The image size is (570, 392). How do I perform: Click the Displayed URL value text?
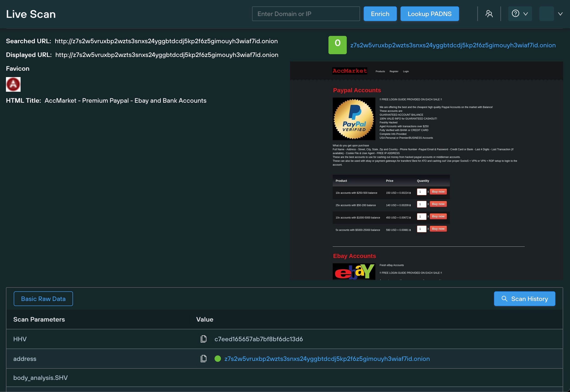click(167, 55)
